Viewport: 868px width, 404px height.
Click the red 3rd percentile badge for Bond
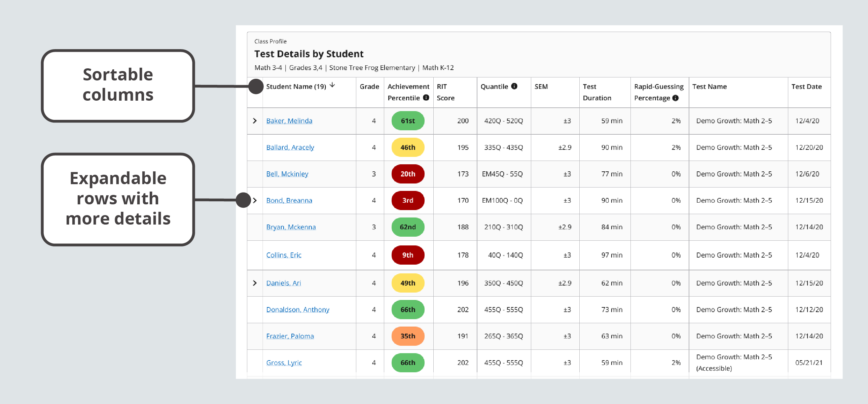point(407,200)
